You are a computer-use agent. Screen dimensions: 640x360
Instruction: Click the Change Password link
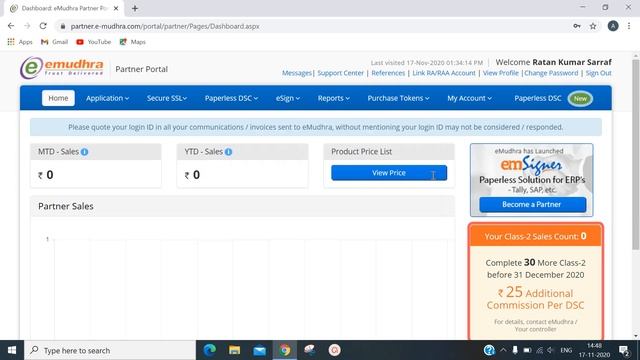pyautogui.click(x=551, y=73)
